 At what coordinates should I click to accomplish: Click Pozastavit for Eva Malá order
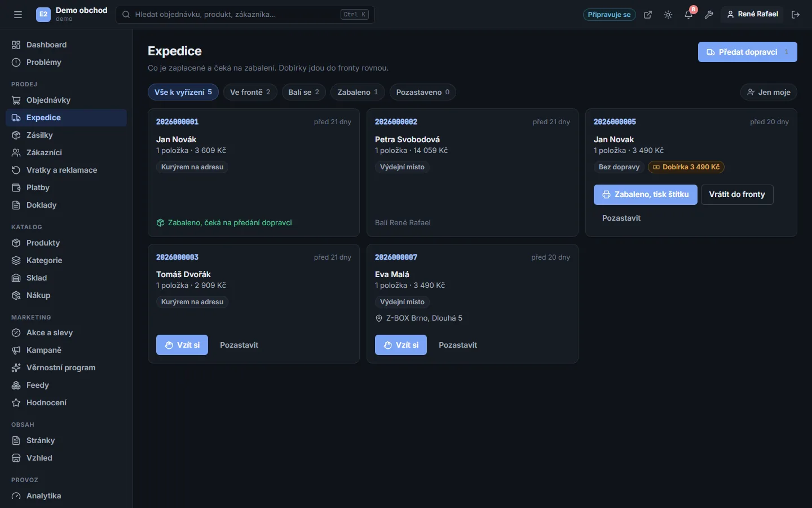[458, 345]
